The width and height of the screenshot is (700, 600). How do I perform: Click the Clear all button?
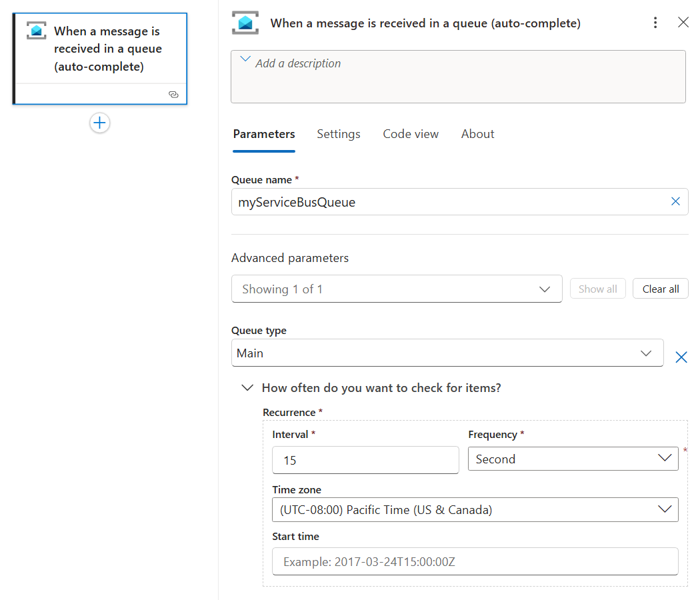pos(660,289)
